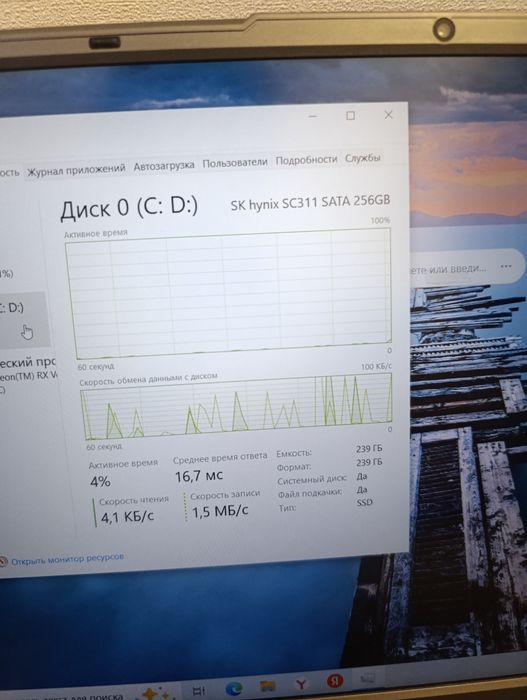Click the taskbar search box
Screen dimensions: 527x700
pos(87,695)
